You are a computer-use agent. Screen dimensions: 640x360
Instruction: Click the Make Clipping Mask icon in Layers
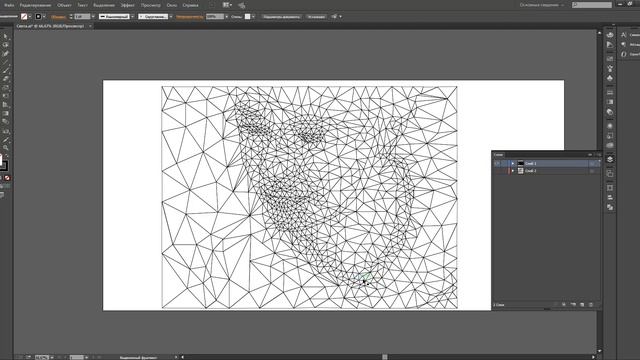[564, 304]
